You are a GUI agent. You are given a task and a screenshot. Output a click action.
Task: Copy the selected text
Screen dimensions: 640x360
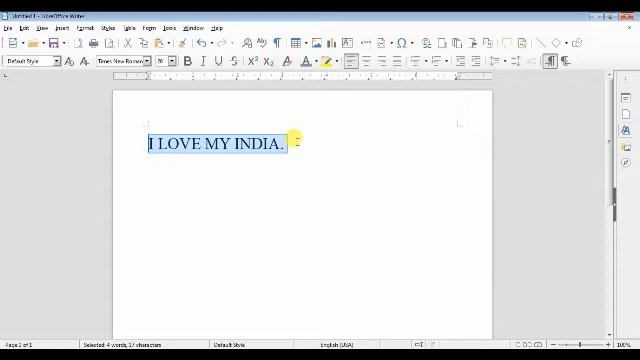pos(143,43)
